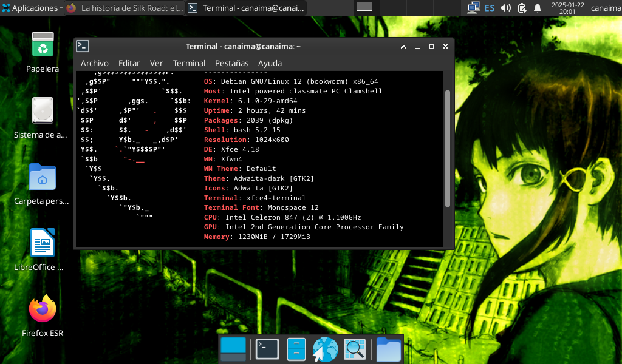Click the icons value 'Adwaita [GTK2]'
622x364 pixels.
[263, 188]
